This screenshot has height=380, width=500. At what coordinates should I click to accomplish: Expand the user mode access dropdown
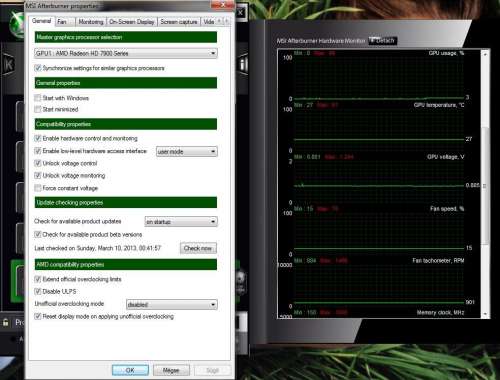186,152
